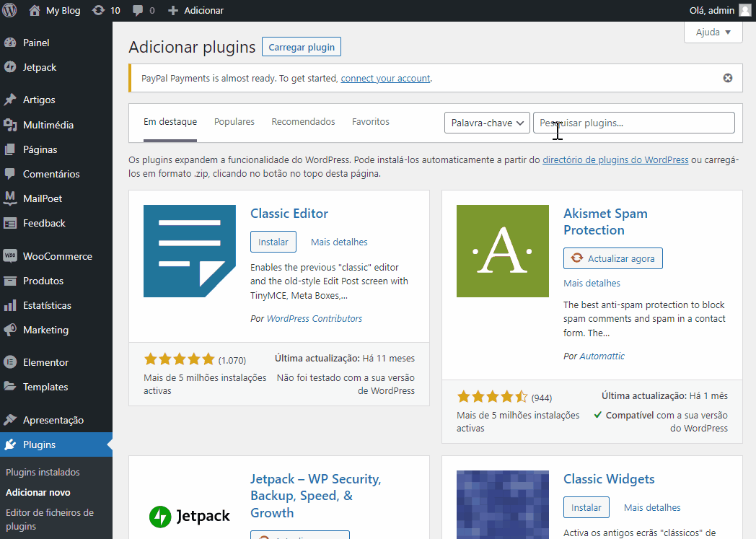Viewport: 756px width, 539px height.
Task: Open directório de plugins do WordPress link
Action: coord(615,159)
